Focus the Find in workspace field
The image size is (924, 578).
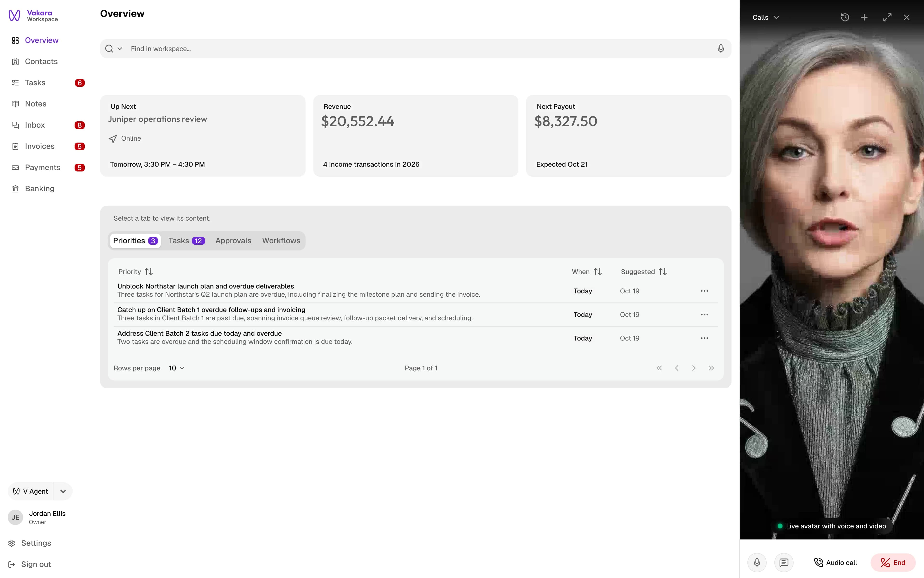pyautogui.click(x=416, y=49)
